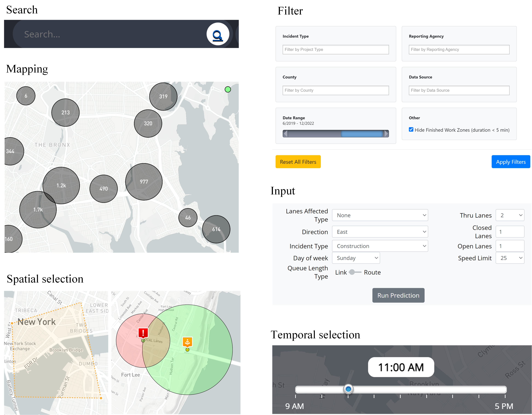Open the Lanes Affected Type dropdown
532x415 pixels.
(x=380, y=215)
